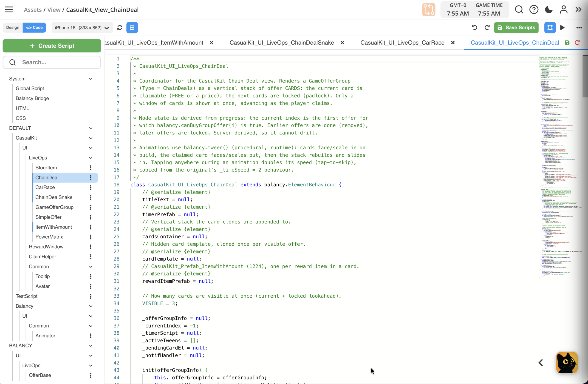
Task: Click the View breadcrumb link
Action: pos(54,10)
